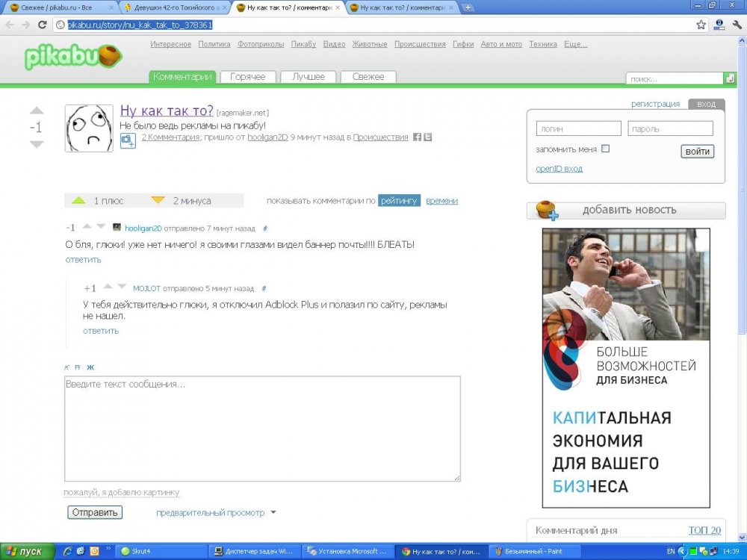Click the bold ж formatting icon
747x560 pixels.
pos(90,367)
